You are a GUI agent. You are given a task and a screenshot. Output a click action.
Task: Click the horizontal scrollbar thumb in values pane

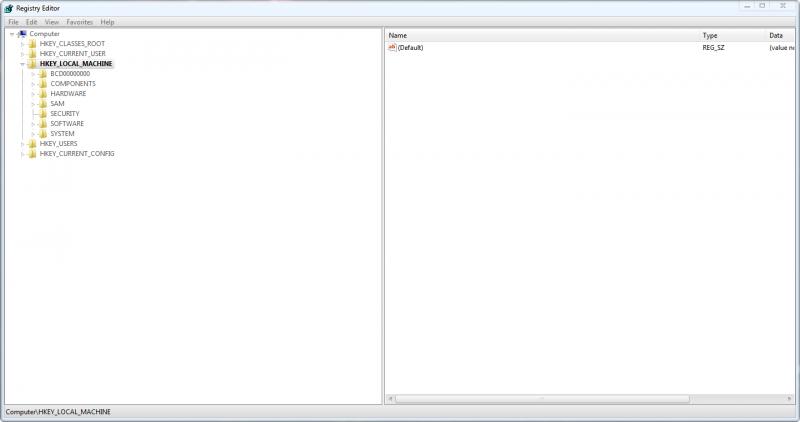[x=542, y=399]
